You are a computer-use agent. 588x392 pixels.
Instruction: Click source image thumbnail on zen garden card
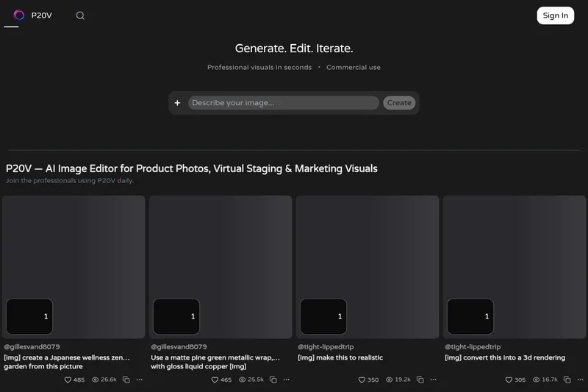click(x=29, y=316)
